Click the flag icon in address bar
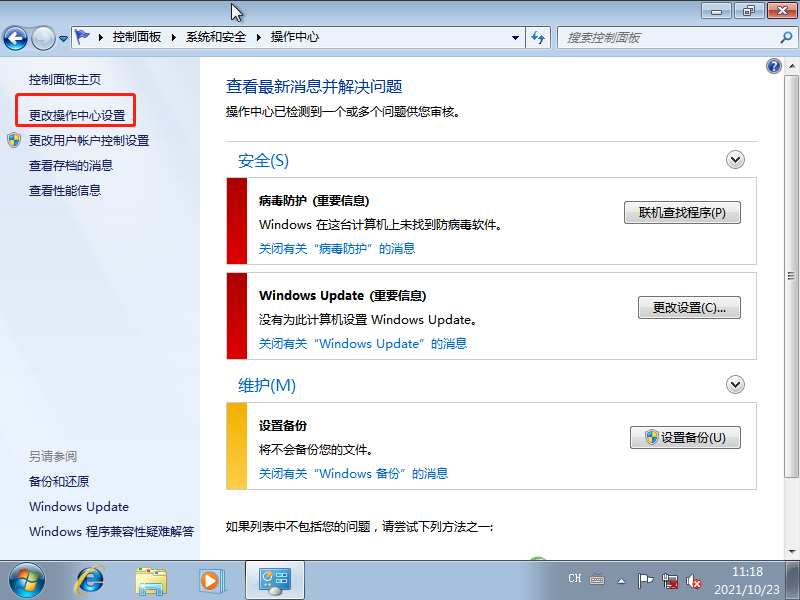The image size is (800, 600). pyautogui.click(x=82, y=37)
